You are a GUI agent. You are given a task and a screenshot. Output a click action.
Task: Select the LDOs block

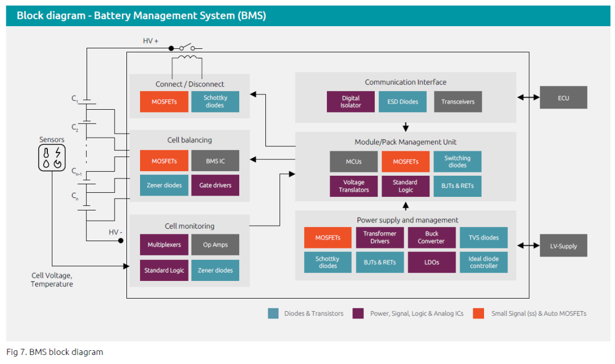tap(432, 262)
